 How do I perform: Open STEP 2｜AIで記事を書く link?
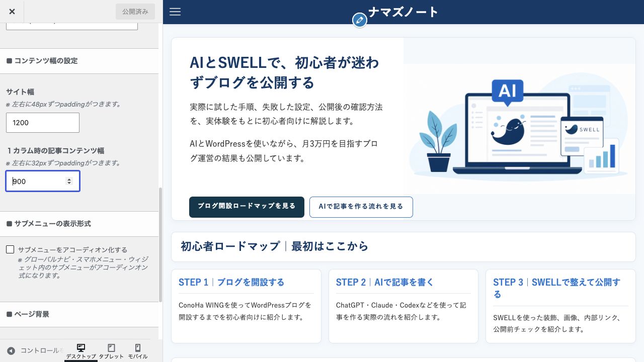pyautogui.click(x=385, y=282)
